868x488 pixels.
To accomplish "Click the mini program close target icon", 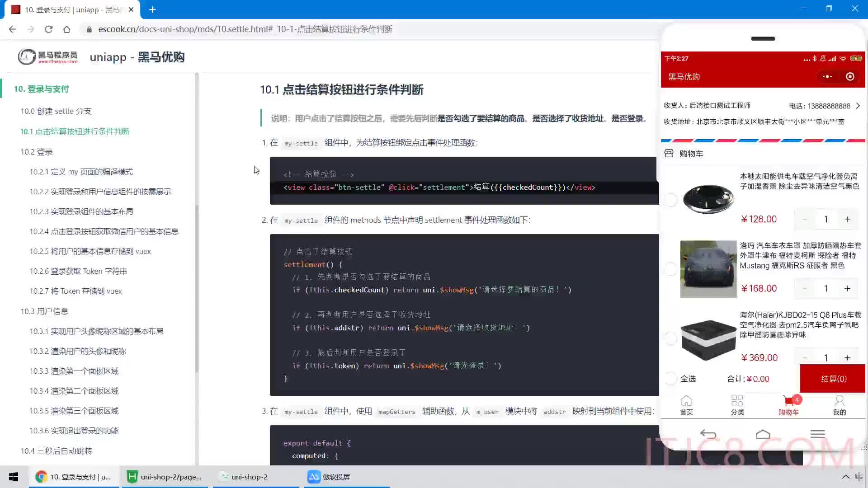I will point(850,77).
